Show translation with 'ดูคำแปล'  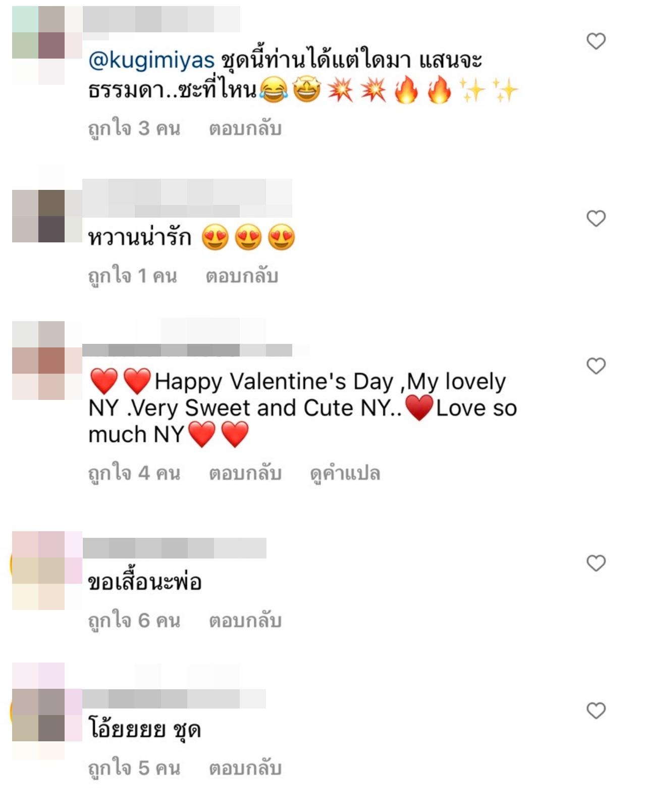[x=345, y=473]
